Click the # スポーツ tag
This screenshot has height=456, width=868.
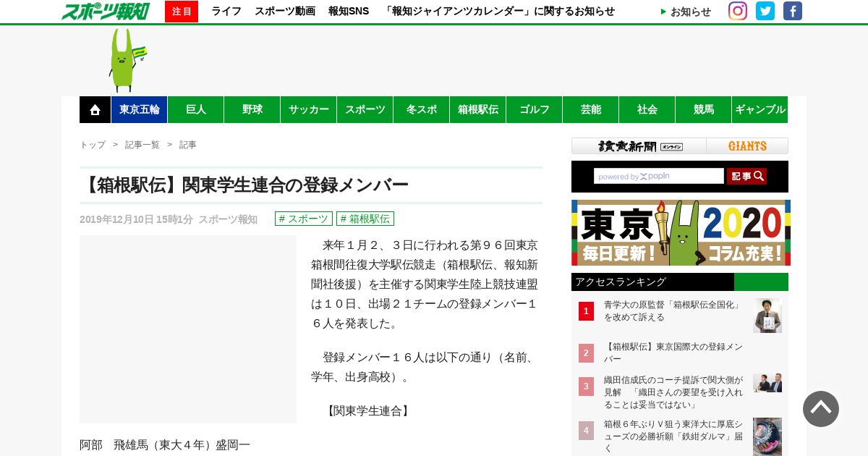point(304,219)
